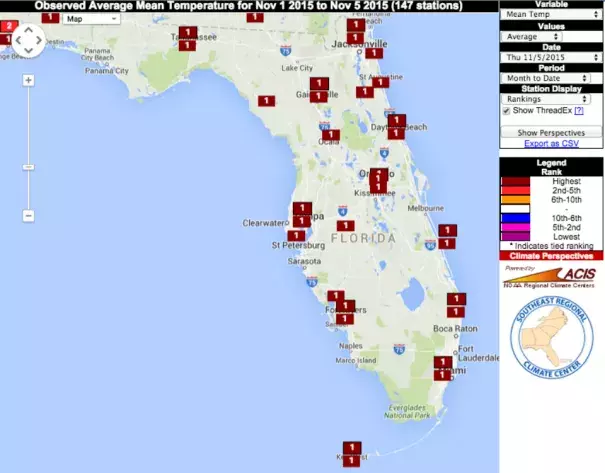Click the station marker near St Petersburg
The width and height of the screenshot is (605, 473).
click(x=296, y=236)
